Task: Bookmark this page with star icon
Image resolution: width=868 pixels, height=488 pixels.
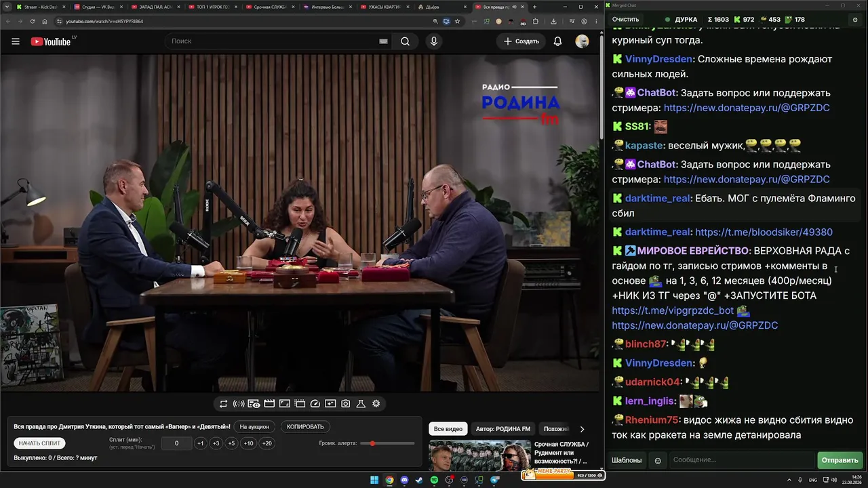Action: coord(458,21)
